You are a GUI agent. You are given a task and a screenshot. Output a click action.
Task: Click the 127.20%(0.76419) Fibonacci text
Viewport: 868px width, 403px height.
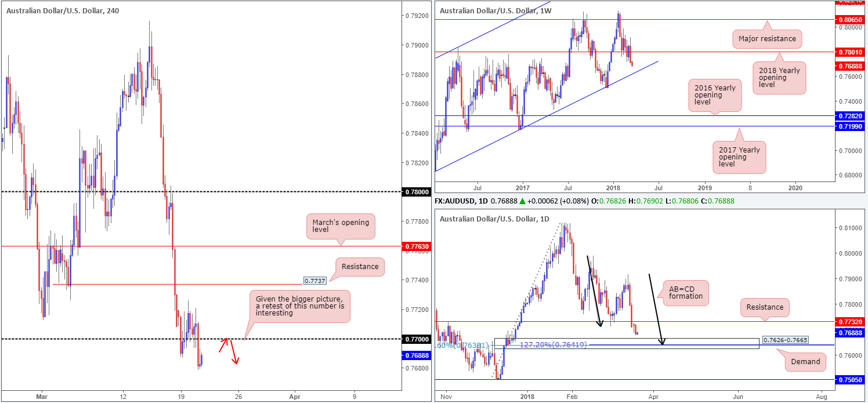coord(554,345)
